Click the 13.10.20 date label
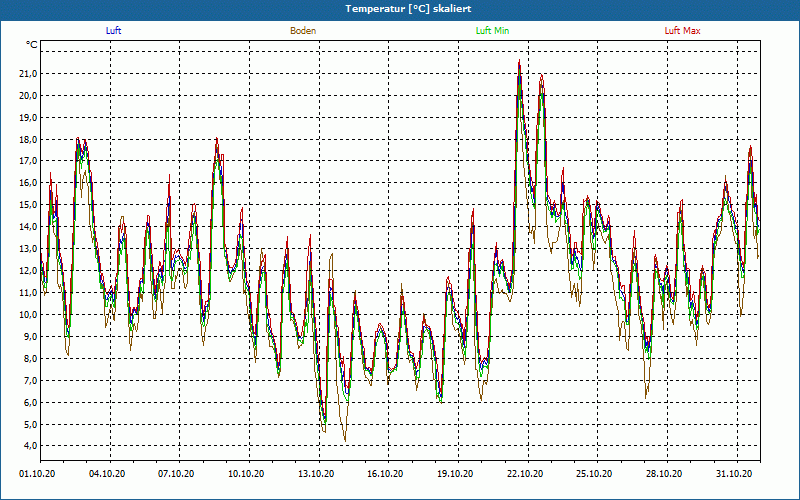The width and height of the screenshot is (800, 500). point(316,474)
